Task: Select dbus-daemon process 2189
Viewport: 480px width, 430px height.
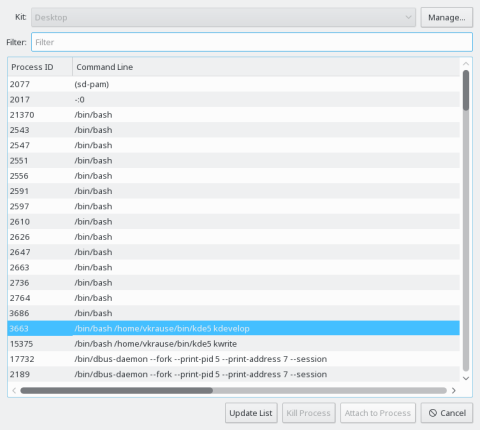Action: point(233,374)
